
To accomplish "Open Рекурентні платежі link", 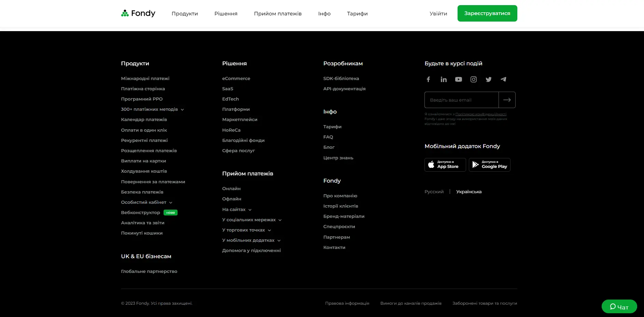I will tap(144, 141).
